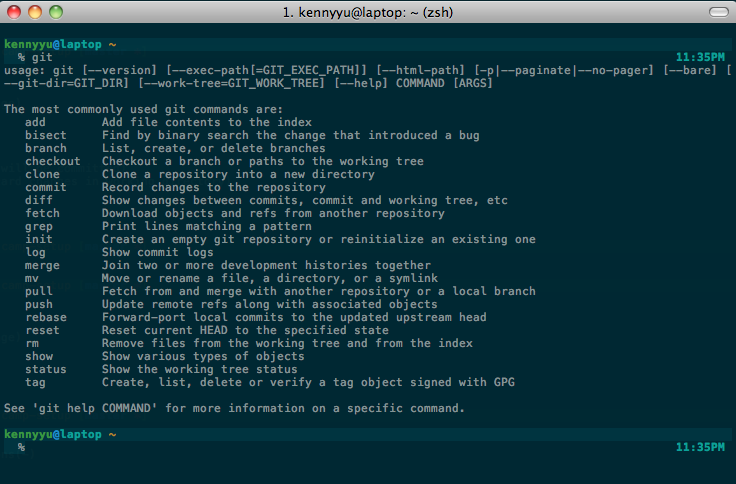This screenshot has width=736, height=484.
Task: Click the first 'kennyyu@laptop' prompt text
Action: 53,45
